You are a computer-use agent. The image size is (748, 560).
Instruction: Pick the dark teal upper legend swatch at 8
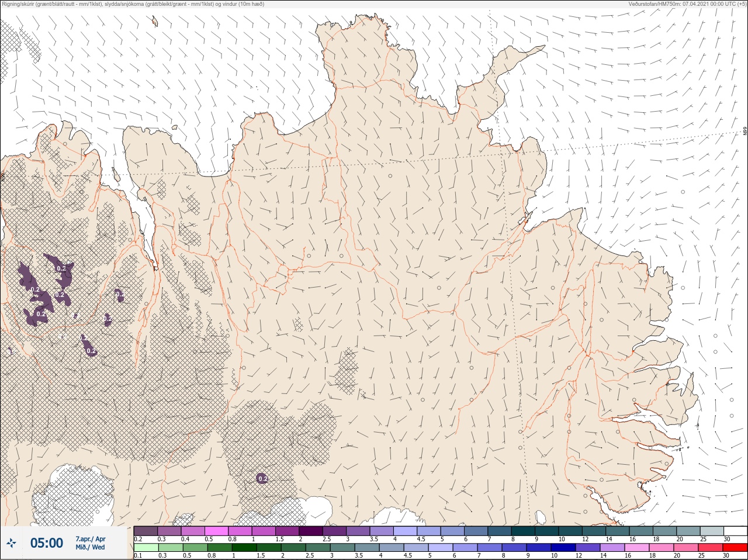click(x=523, y=531)
